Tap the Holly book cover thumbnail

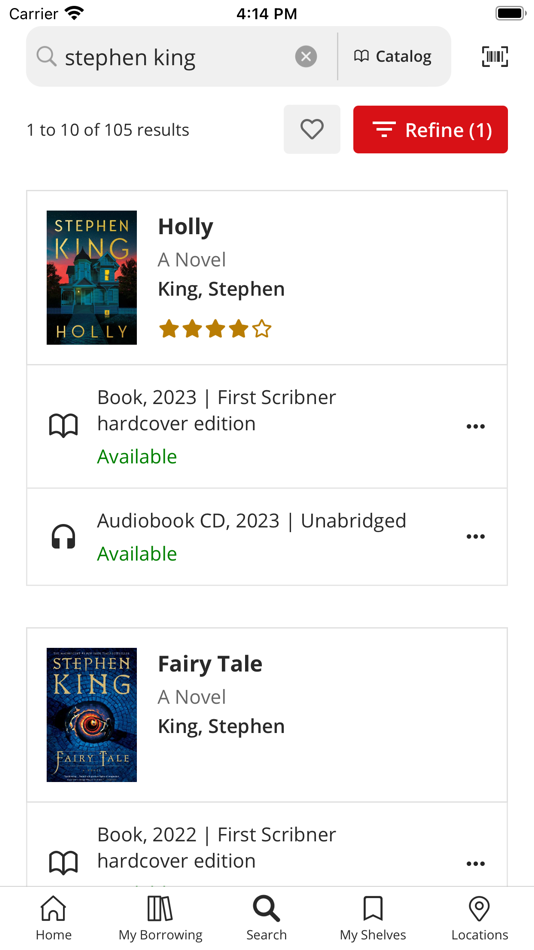point(92,277)
